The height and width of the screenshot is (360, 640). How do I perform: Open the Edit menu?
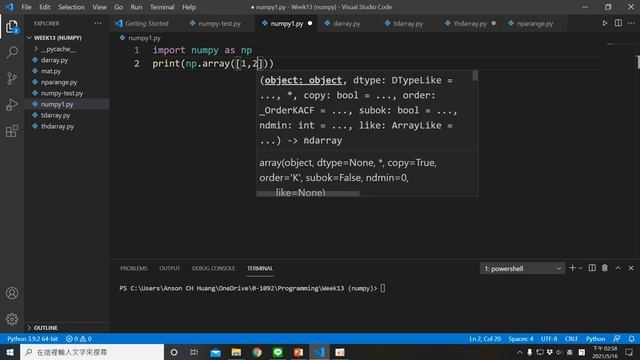coord(45,7)
